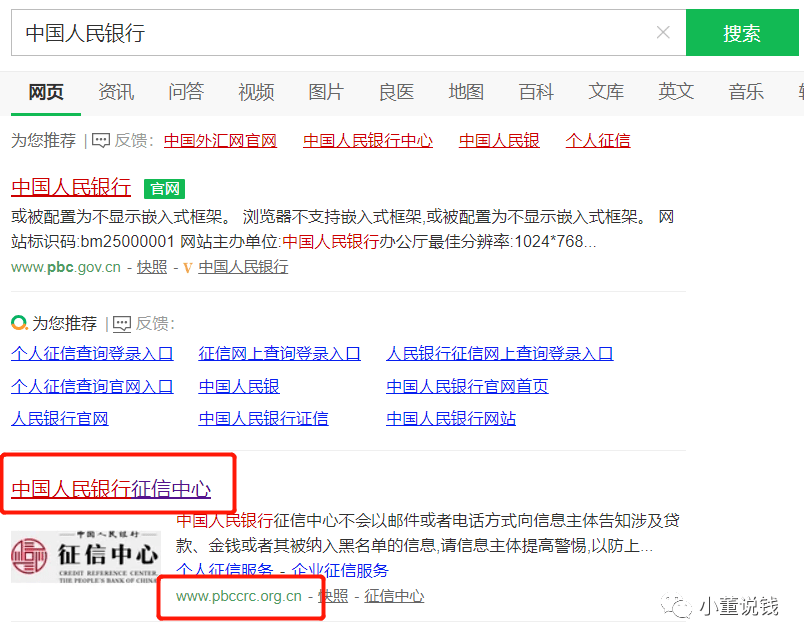This screenshot has height=641, width=804.
Task: Open the 中国人民银行 official result title
Action: coord(71,187)
